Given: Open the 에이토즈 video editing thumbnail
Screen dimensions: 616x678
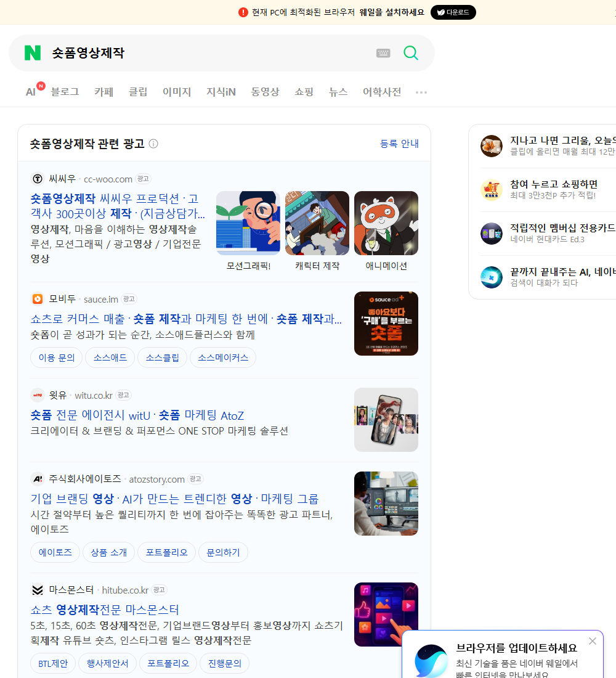Looking at the screenshot, I should point(386,504).
